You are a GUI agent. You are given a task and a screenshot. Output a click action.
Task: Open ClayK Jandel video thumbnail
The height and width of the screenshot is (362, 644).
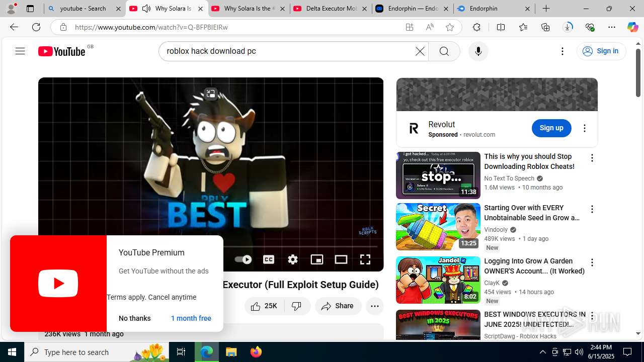(438, 280)
